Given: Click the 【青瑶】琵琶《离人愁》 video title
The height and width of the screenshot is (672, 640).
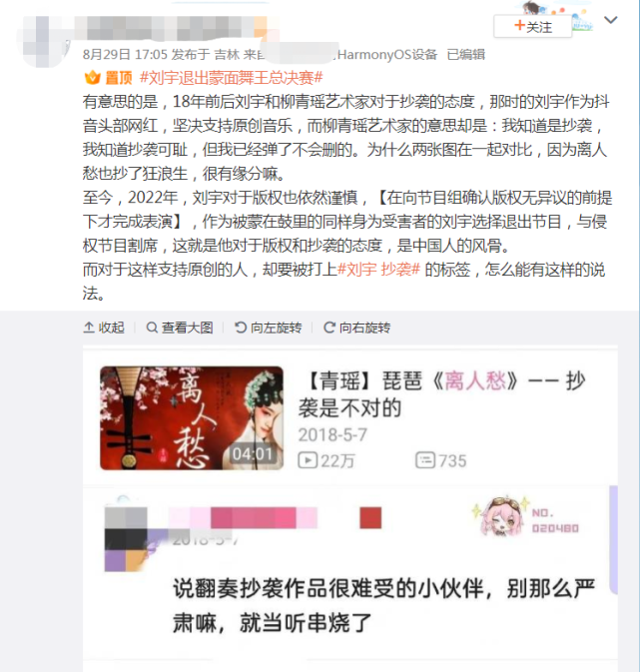Looking at the screenshot, I should pyautogui.click(x=442, y=393).
